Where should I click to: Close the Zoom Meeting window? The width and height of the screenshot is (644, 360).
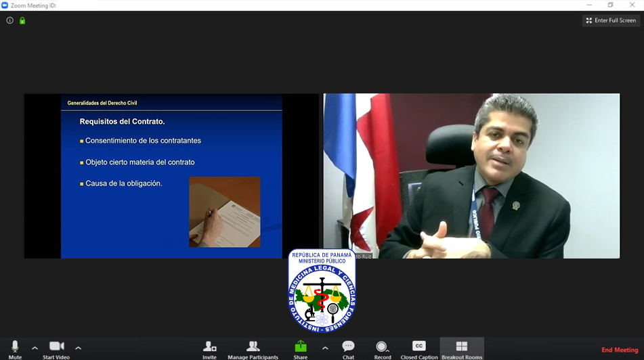[632, 5]
